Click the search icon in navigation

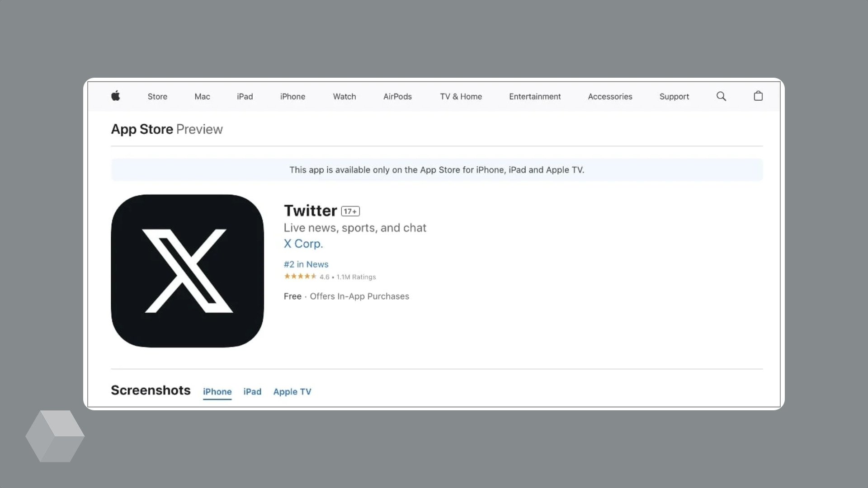(721, 96)
